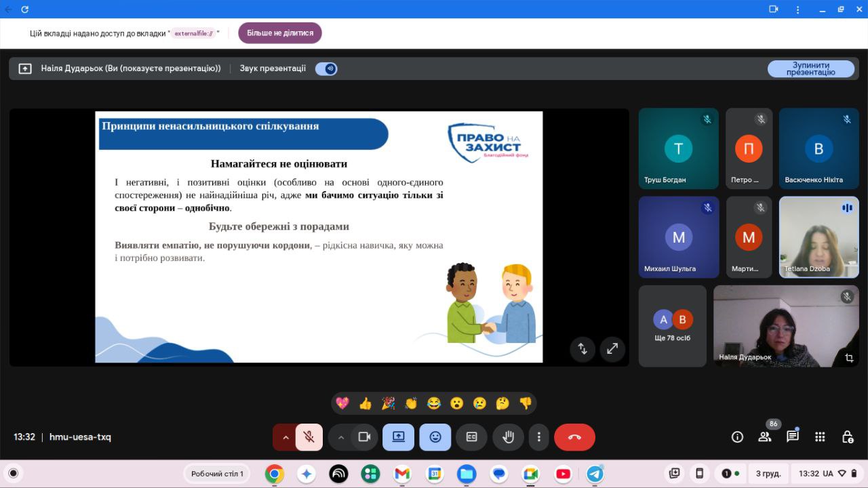
Task: Turn on closed captions
Action: point(471,437)
